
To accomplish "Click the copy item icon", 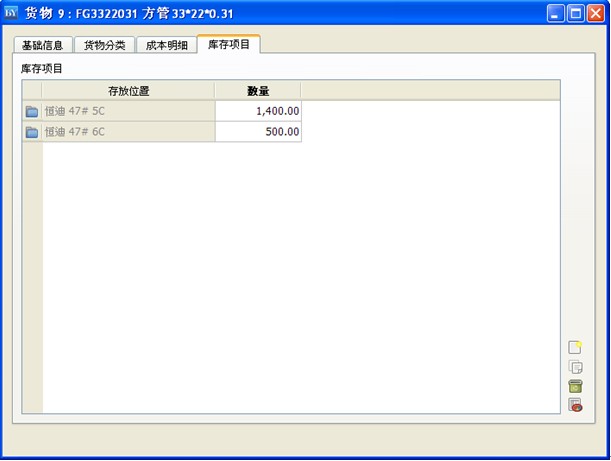I will (575, 367).
